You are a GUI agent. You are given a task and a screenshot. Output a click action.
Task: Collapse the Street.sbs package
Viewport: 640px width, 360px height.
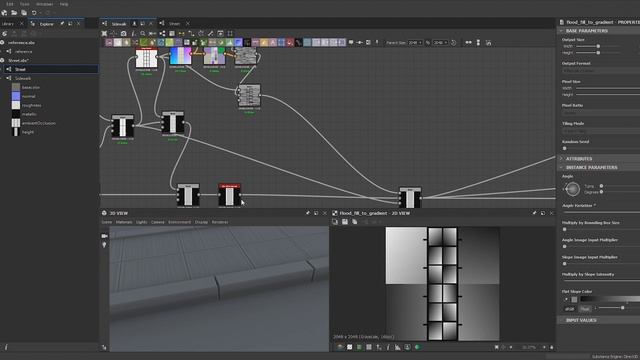pyautogui.click(x=2, y=60)
